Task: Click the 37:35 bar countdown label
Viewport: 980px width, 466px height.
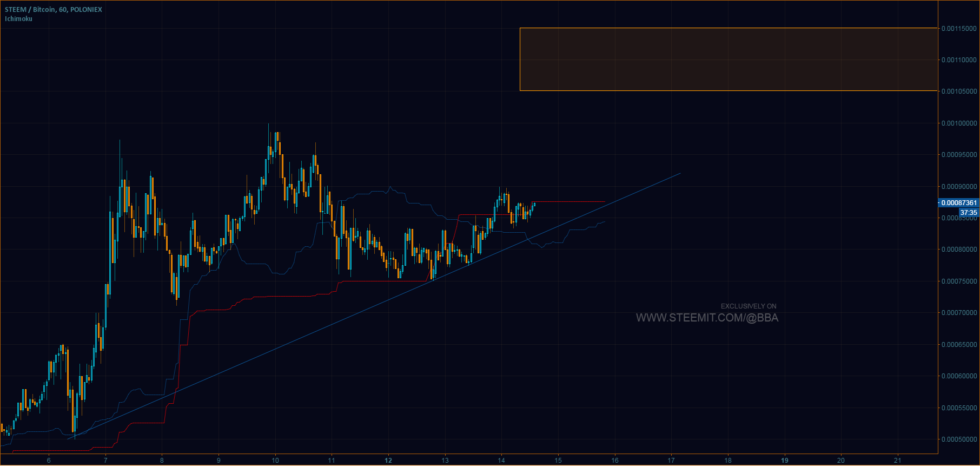Action: [x=969, y=213]
